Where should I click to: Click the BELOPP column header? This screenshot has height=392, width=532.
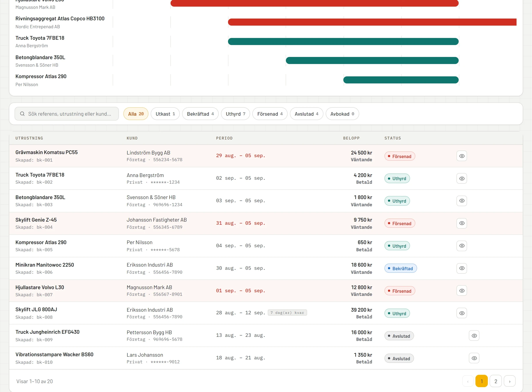tap(351, 138)
